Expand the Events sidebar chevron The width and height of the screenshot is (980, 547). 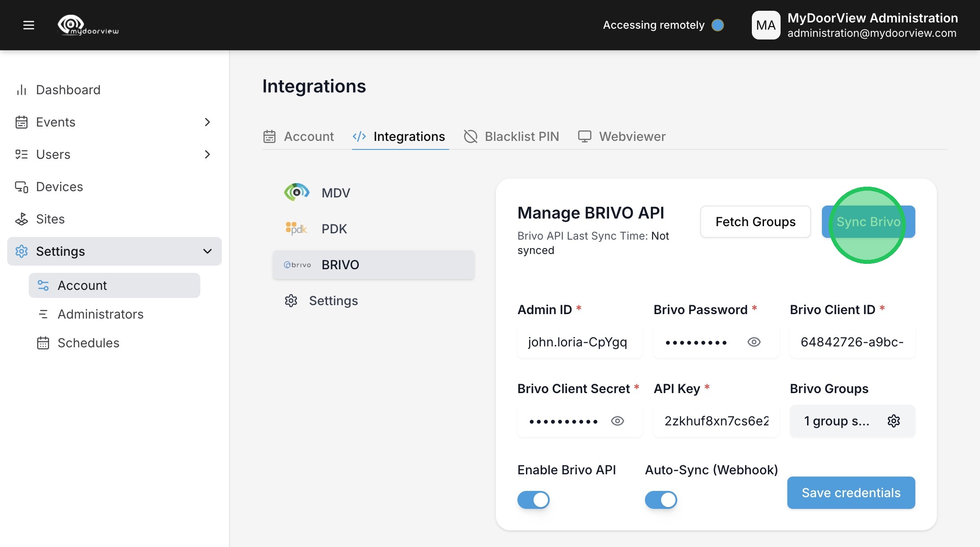207,122
